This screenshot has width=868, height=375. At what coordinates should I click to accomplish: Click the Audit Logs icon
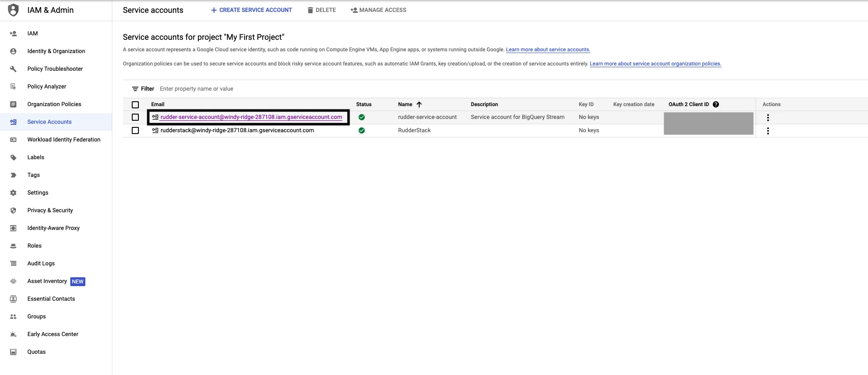click(13, 264)
